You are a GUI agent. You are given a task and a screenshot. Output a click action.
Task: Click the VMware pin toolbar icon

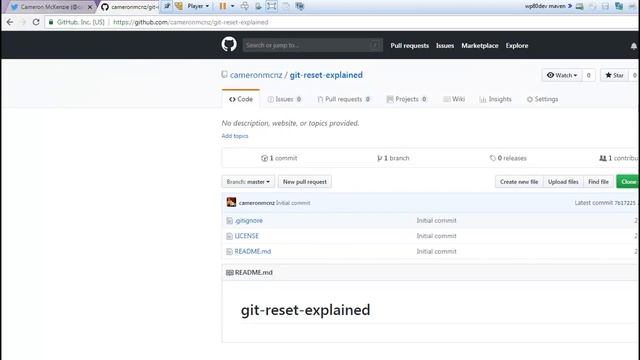pyautogui.click(x=167, y=6)
